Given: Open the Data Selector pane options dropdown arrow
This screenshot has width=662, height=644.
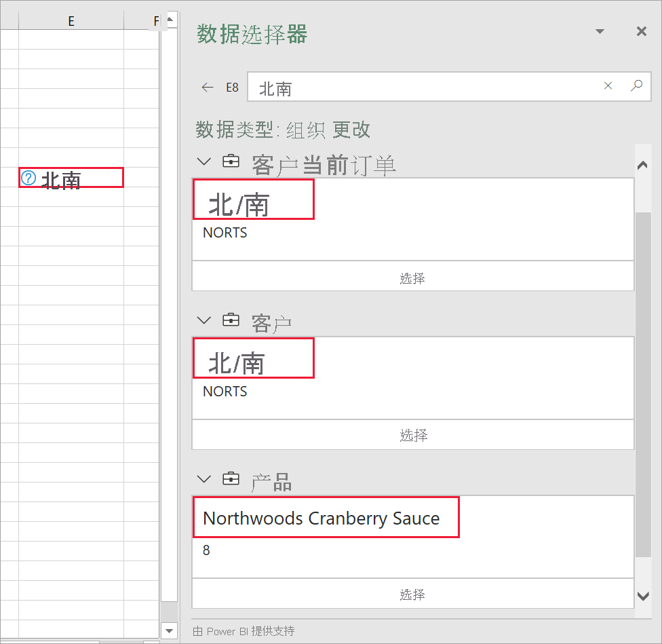Looking at the screenshot, I should 600,31.
